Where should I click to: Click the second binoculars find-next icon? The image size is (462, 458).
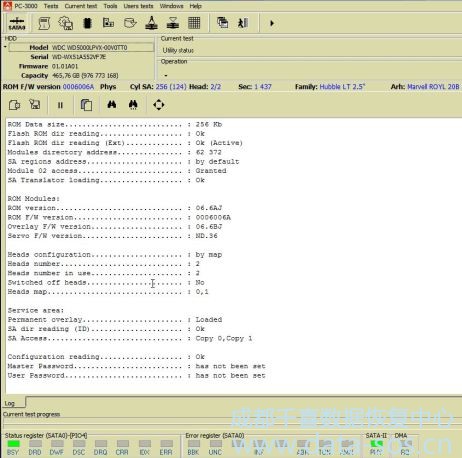click(133, 105)
